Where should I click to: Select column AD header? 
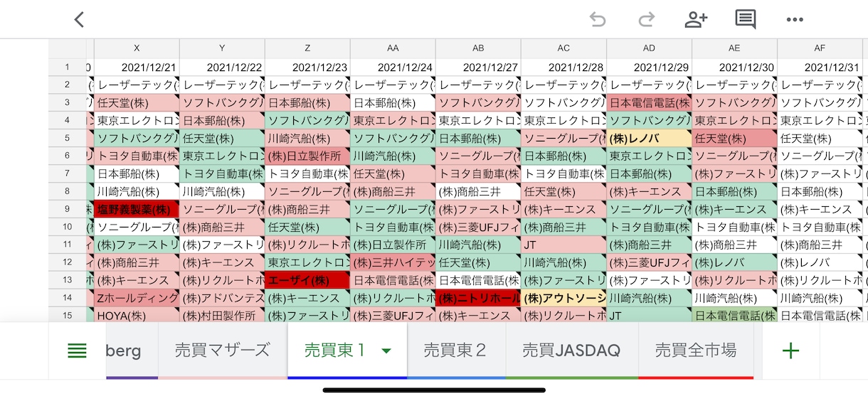click(x=649, y=48)
